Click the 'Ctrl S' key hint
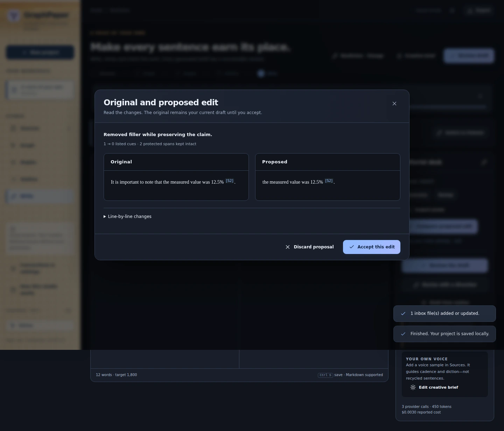Screen dimensions: 504x431 coord(325,375)
